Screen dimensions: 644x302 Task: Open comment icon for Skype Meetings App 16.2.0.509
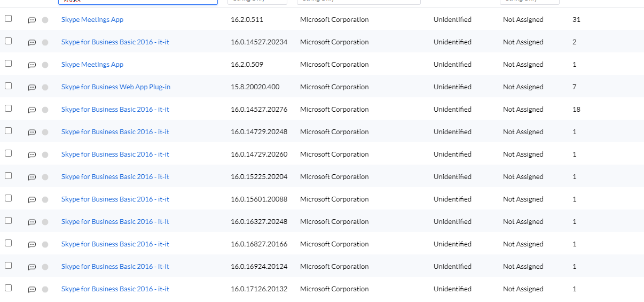coord(32,65)
